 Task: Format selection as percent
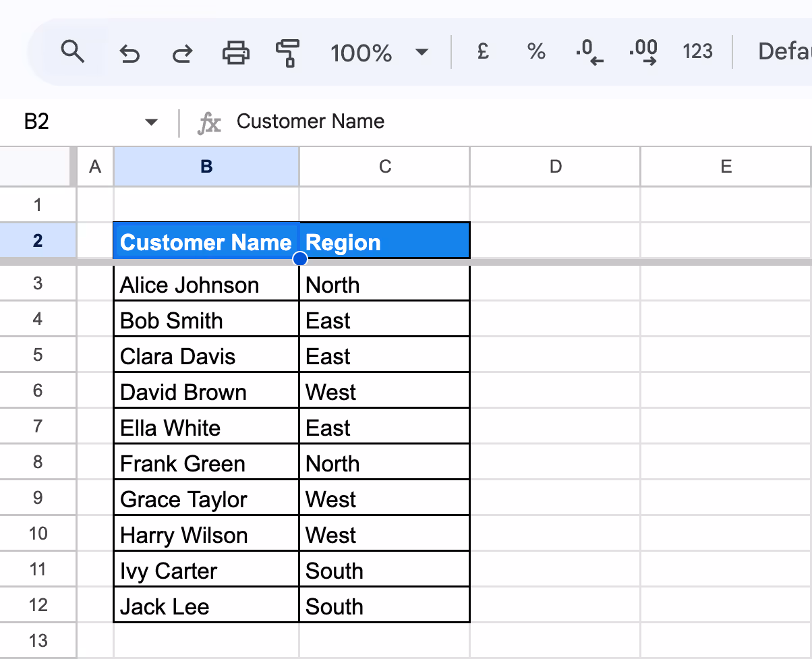tap(535, 51)
